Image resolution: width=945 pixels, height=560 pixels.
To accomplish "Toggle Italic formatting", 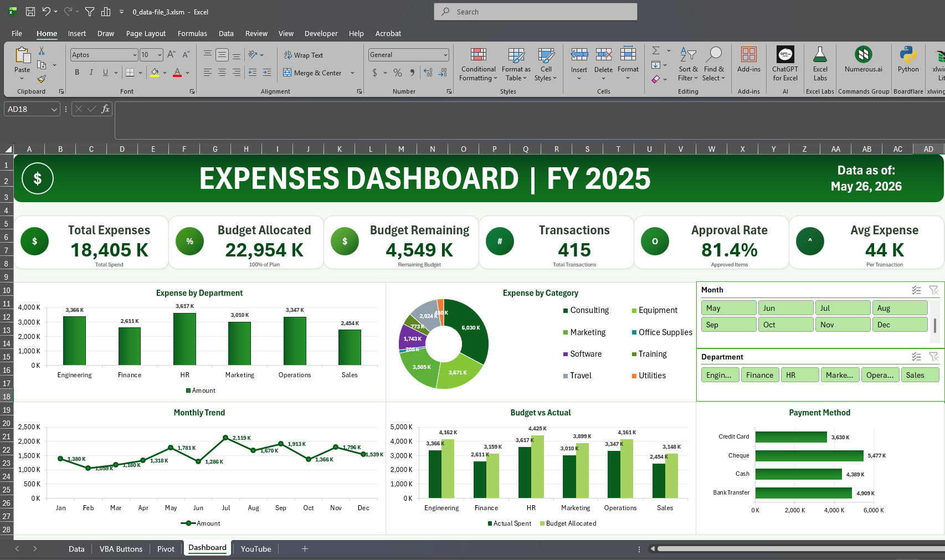I will coord(91,73).
